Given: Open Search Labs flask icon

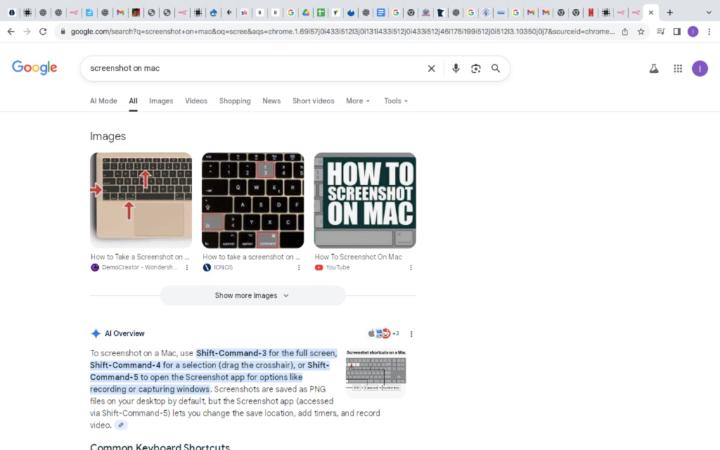Looking at the screenshot, I should [654, 68].
